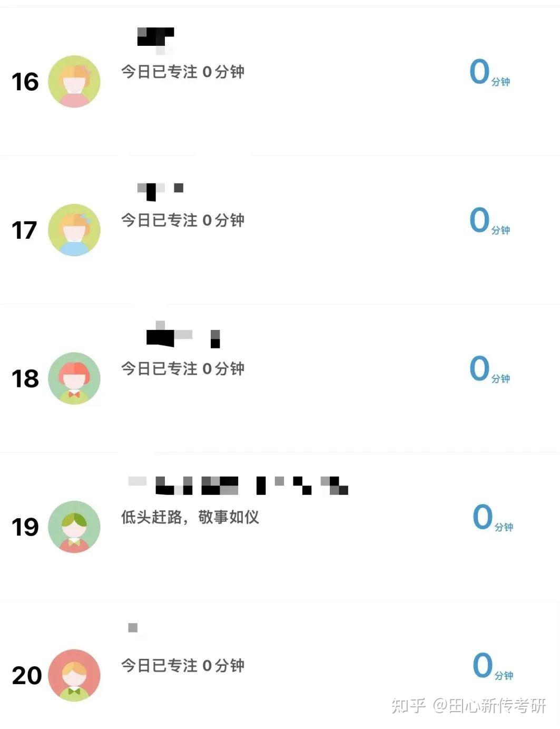Viewport: 560px width, 729px height.
Task: Tap rank 19 user's green-haired avatar
Action: pos(74,527)
